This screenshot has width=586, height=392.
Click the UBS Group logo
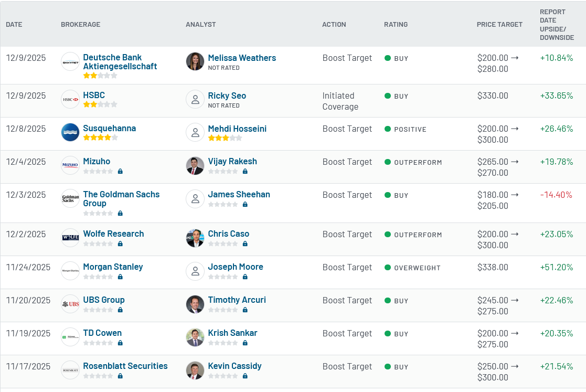70,304
